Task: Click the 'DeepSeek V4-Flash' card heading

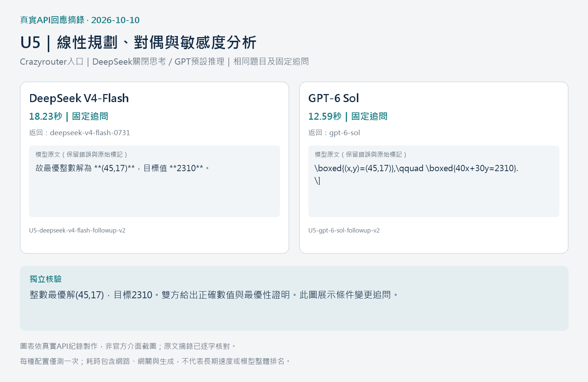Action: pos(79,98)
